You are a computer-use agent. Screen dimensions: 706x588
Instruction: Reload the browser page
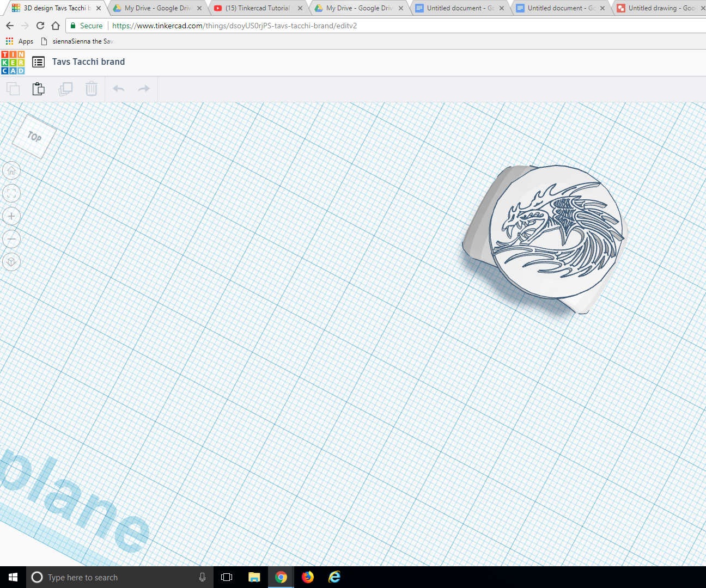(x=40, y=26)
